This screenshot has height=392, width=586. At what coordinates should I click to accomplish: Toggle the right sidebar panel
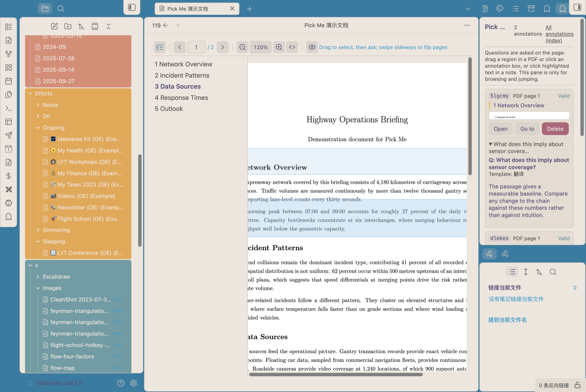pos(578,7)
